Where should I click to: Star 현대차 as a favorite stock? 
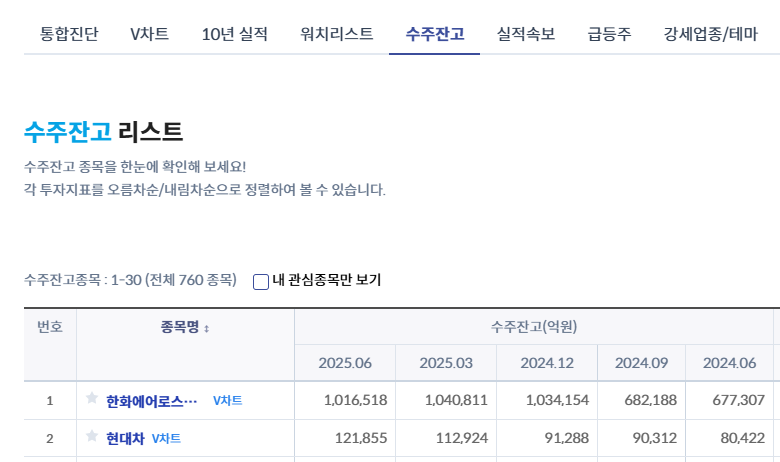[92, 437]
